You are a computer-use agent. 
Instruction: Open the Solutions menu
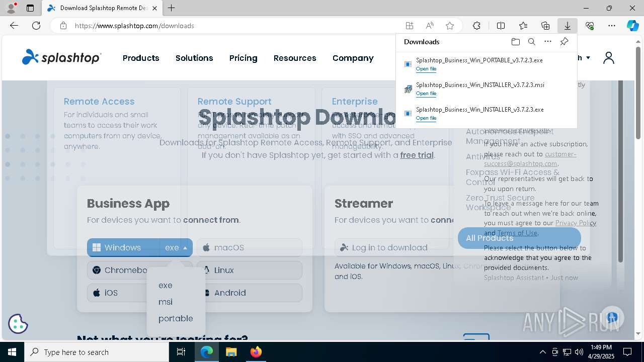[194, 58]
